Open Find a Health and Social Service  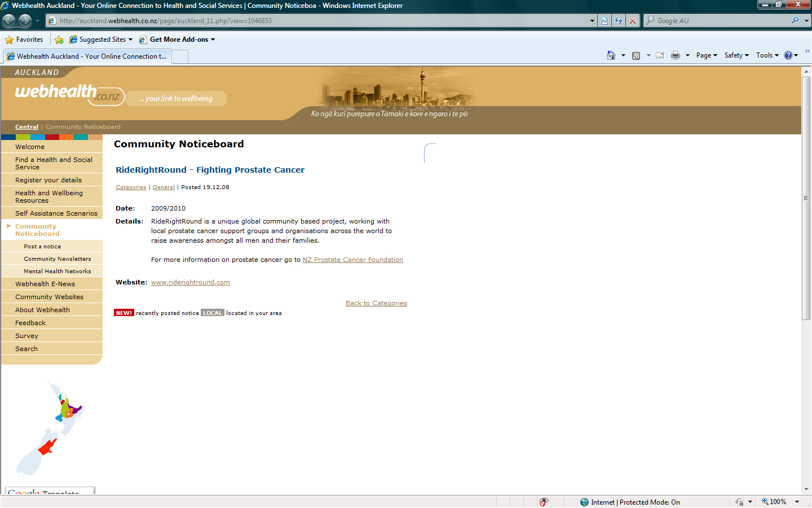[52, 164]
